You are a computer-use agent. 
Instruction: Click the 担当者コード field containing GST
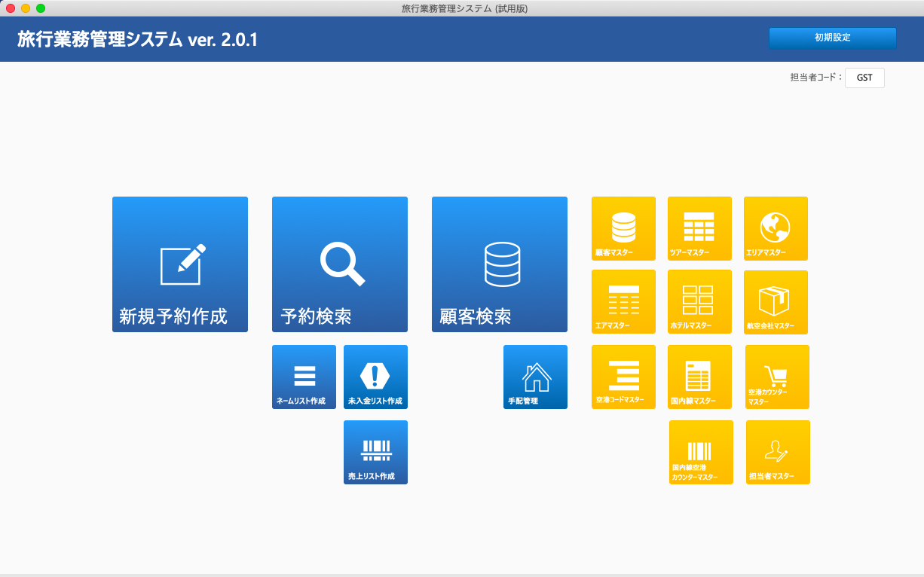tap(864, 78)
